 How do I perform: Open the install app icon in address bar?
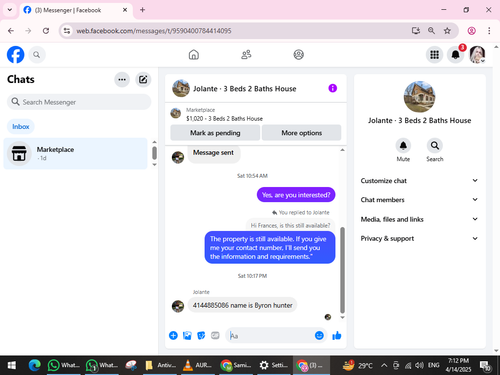click(416, 31)
